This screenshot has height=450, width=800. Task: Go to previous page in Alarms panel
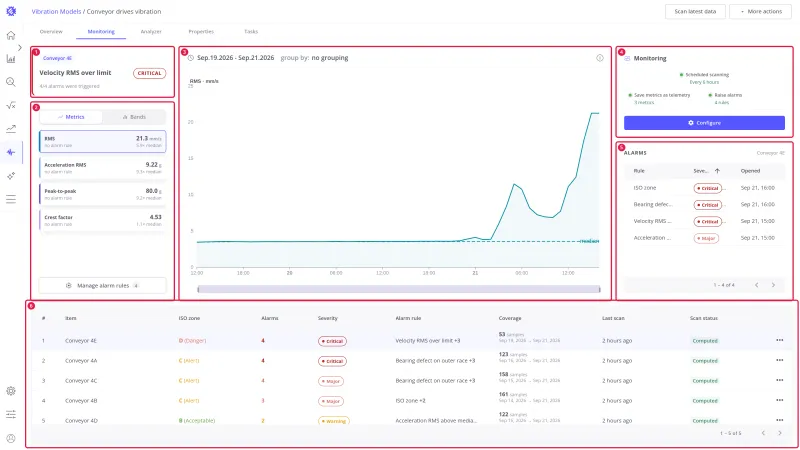pyautogui.click(x=757, y=285)
